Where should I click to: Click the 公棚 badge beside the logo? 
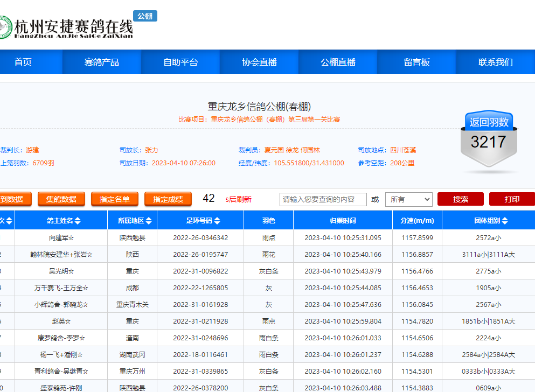tap(145, 16)
